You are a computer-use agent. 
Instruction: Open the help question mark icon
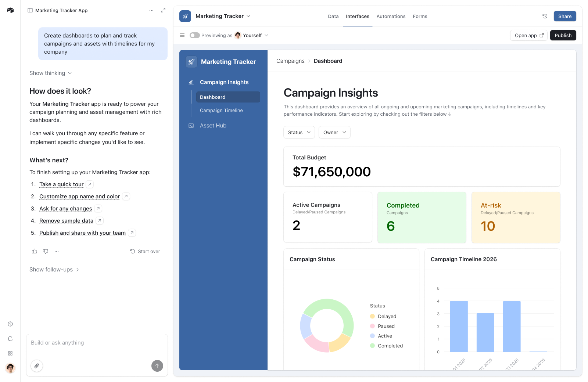10,324
